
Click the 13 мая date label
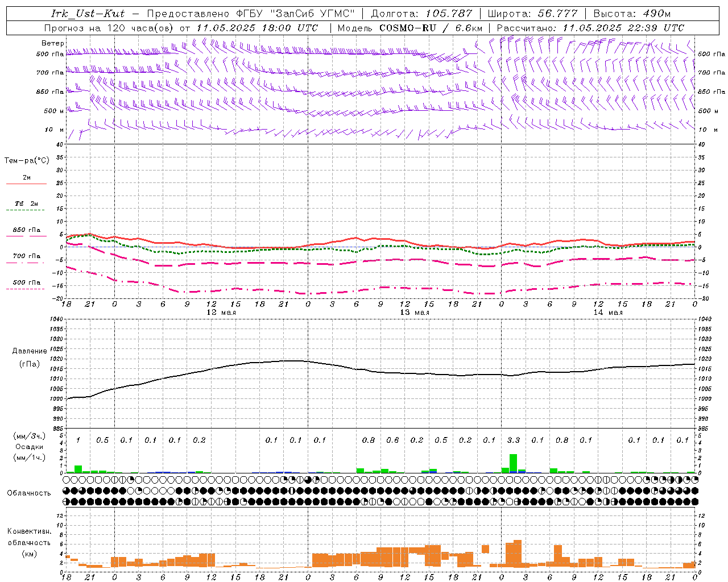point(415,313)
